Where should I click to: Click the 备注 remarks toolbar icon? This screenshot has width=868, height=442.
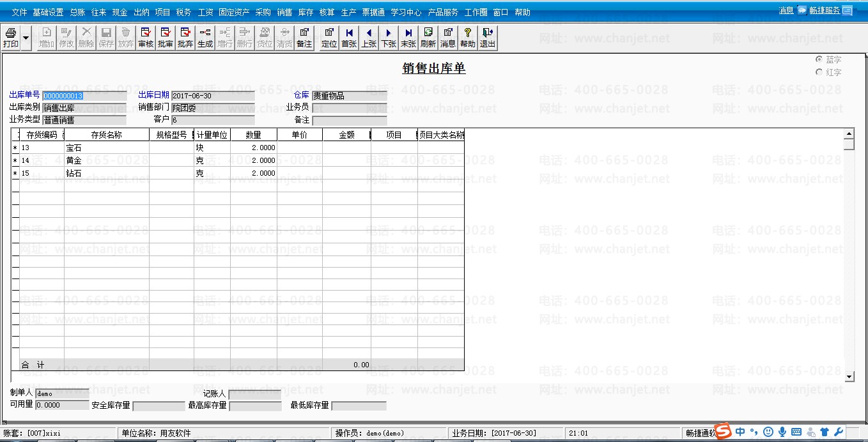click(x=304, y=38)
